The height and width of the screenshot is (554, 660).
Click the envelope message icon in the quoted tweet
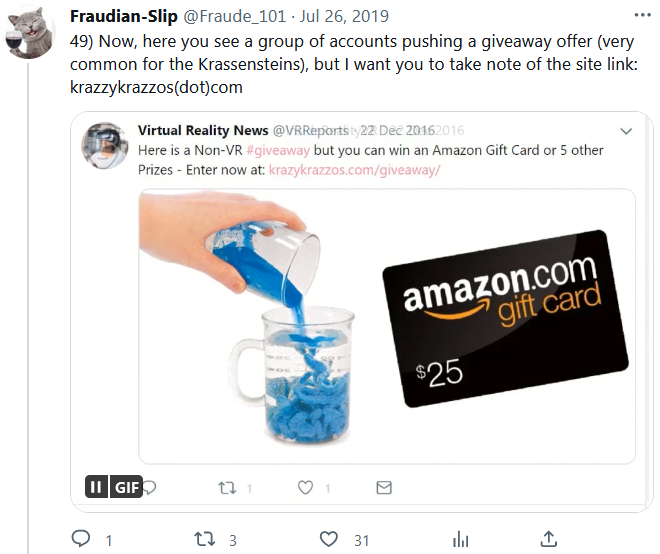pyautogui.click(x=384, y=487)
